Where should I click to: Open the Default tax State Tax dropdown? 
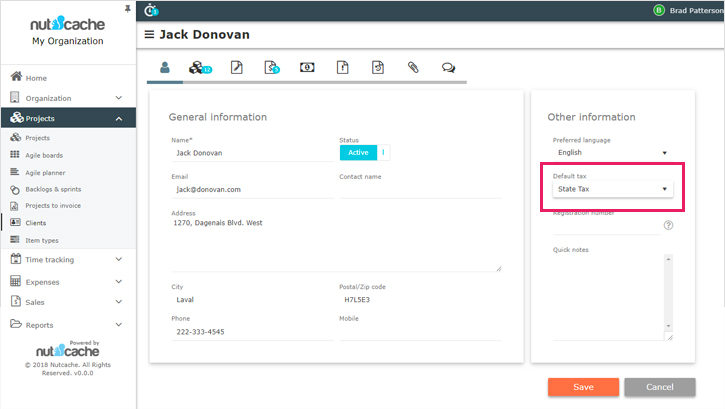pyautogui.click(x=612, y=189)
